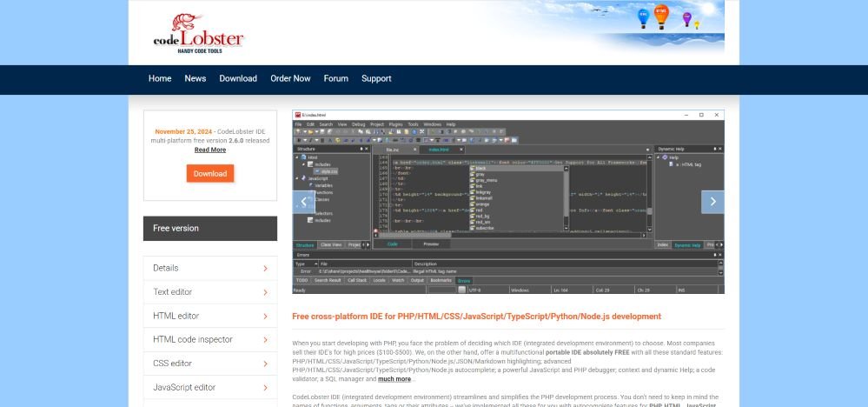The width and height of the screenshot is (868, 407).
Task: Open Plugins menu in the IDE screenshot
Action: click(x=396, y=124)
